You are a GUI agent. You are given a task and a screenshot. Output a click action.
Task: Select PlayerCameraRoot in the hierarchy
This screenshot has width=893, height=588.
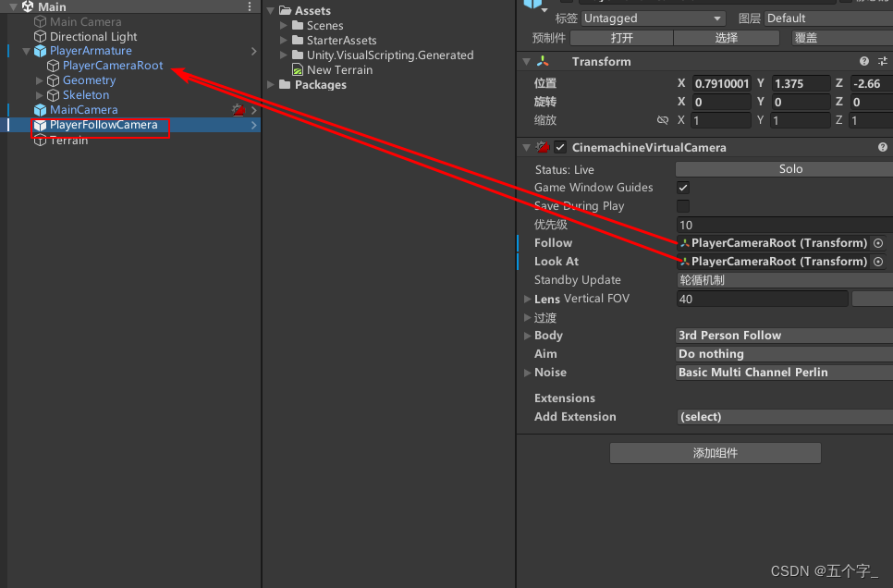[x=113, y=66]
